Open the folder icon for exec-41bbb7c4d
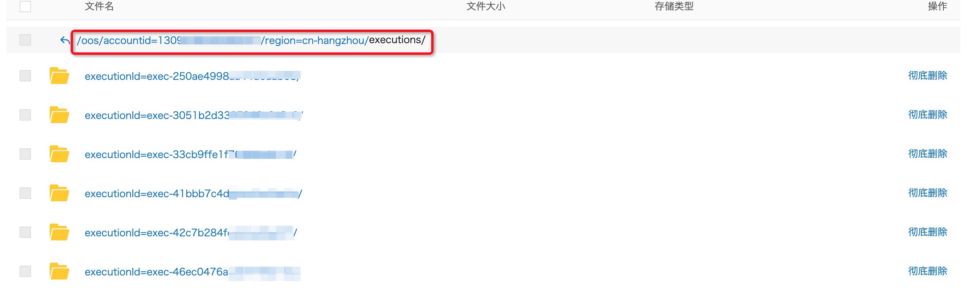Viewport: 980px width, 295px height. [x=59, y=193]
